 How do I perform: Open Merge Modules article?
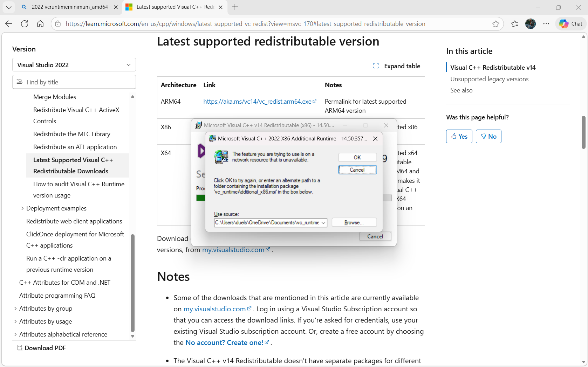(x=55, y=97)
